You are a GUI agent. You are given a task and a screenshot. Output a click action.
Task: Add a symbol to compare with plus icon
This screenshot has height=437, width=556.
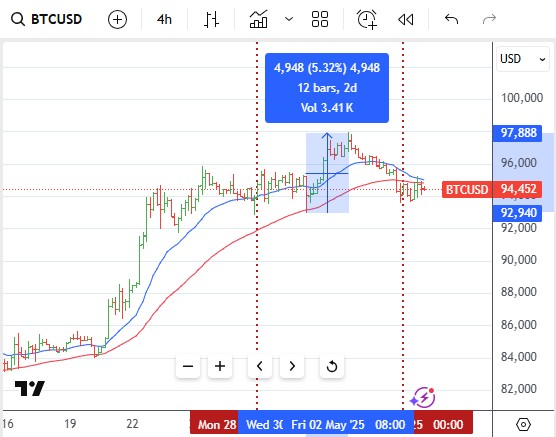[117, 19]
